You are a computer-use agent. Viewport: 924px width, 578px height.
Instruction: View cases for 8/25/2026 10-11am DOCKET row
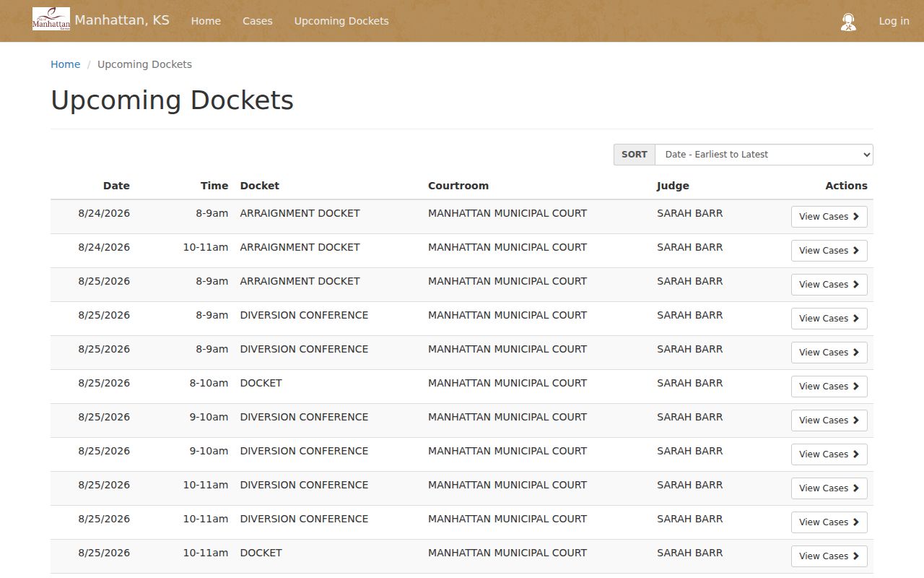click(829, 556)
